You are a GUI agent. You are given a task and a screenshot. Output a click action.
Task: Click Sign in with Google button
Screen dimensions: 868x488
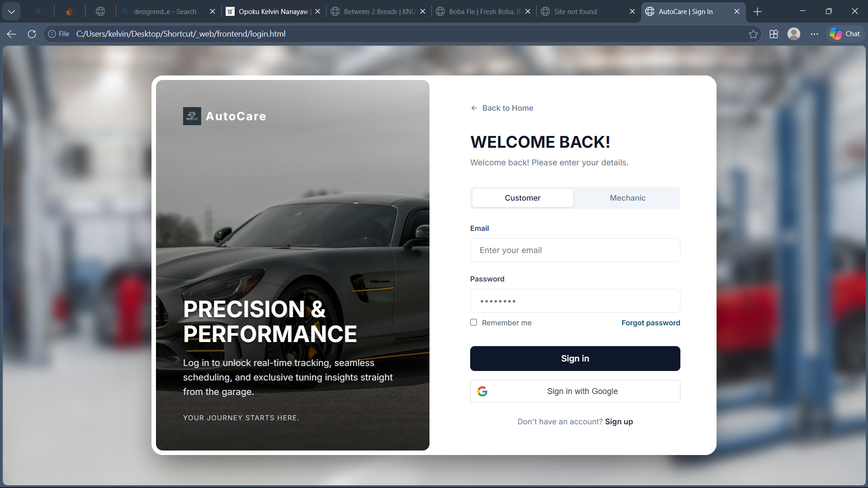[x=575, y=391]
